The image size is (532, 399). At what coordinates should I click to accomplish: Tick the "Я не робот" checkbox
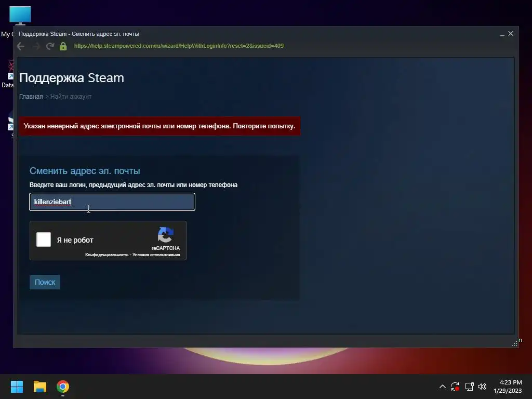(44, 240)
